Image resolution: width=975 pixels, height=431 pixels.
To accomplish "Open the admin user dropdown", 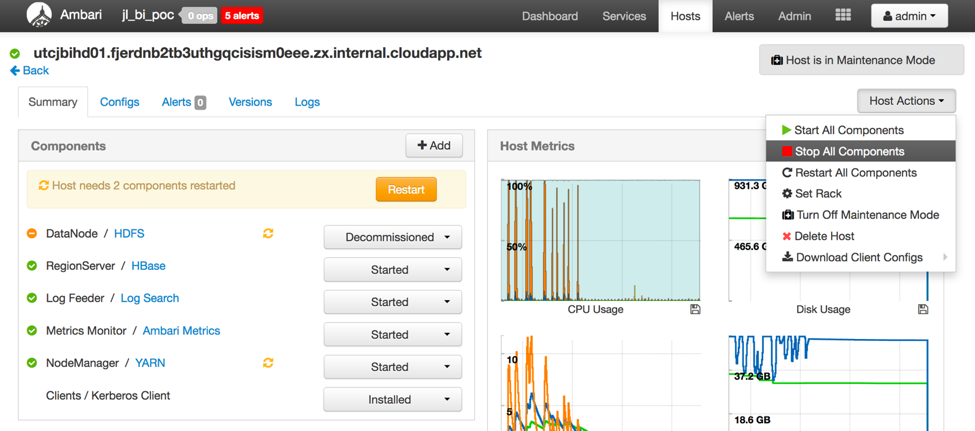I will [x=909, y=16].
